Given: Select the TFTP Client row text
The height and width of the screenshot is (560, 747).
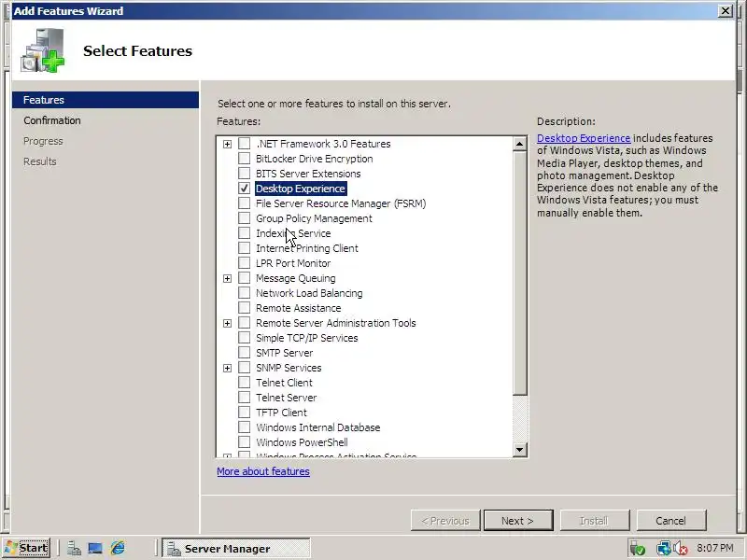Looking at the screenshot, I should (x=281, y=413).
